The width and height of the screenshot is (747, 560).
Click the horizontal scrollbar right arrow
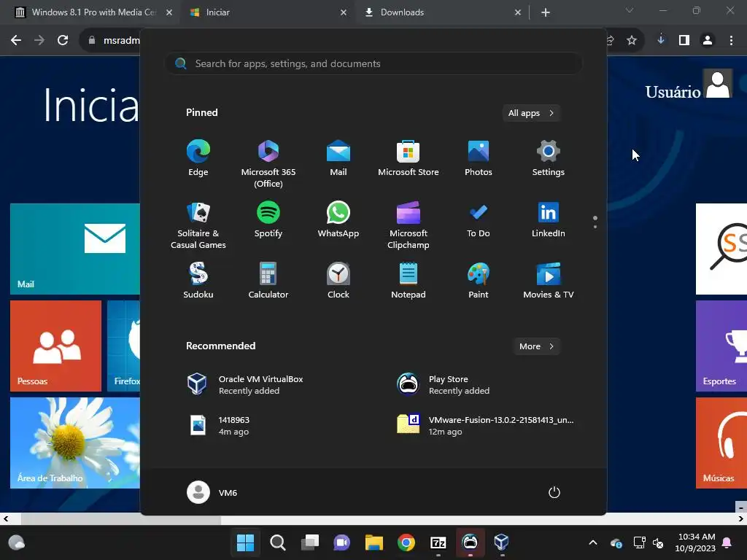tap(741, 518)
